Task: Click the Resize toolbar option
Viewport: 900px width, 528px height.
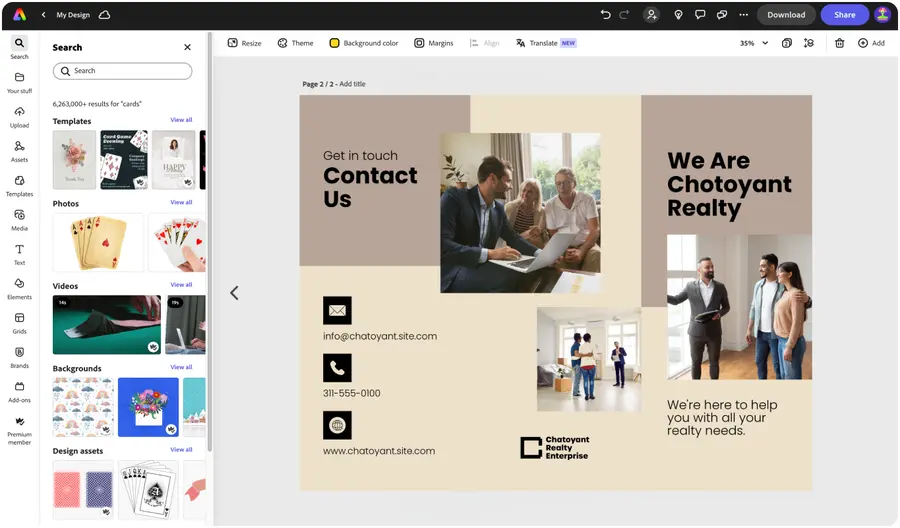Action: [245, 43]
